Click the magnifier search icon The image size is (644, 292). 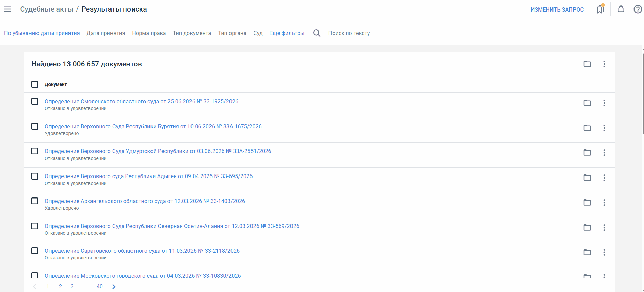[x=317, y=33]
